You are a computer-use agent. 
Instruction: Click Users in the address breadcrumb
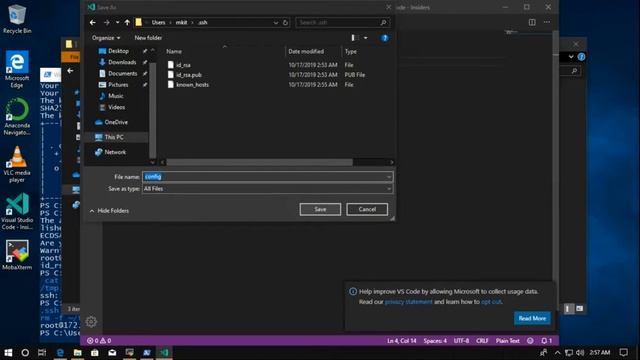[158, 22]
